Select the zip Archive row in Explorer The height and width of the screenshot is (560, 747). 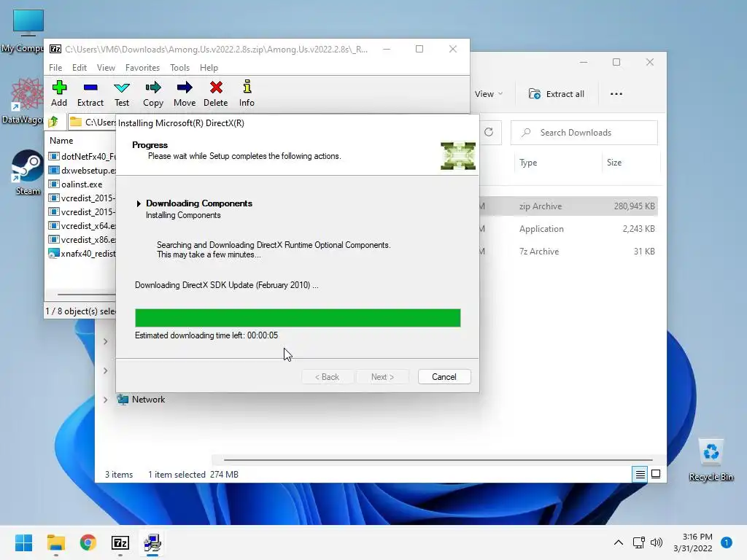coord(568,206)
